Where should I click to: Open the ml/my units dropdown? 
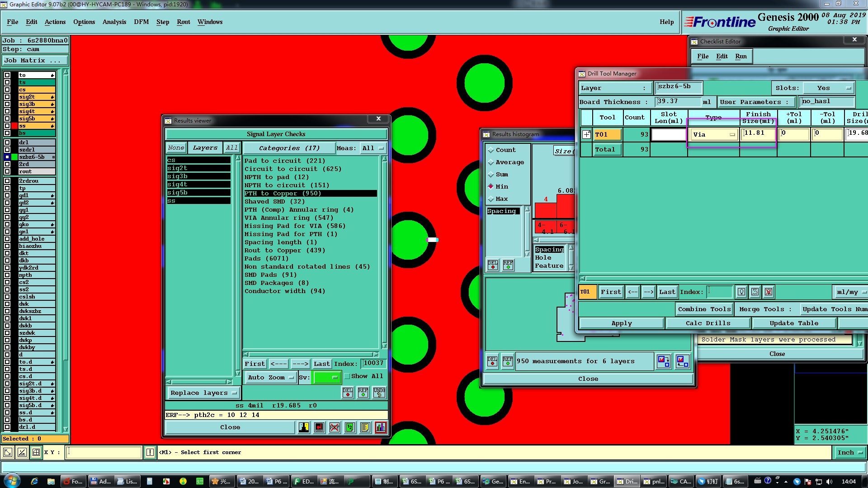tap(850, 292)
